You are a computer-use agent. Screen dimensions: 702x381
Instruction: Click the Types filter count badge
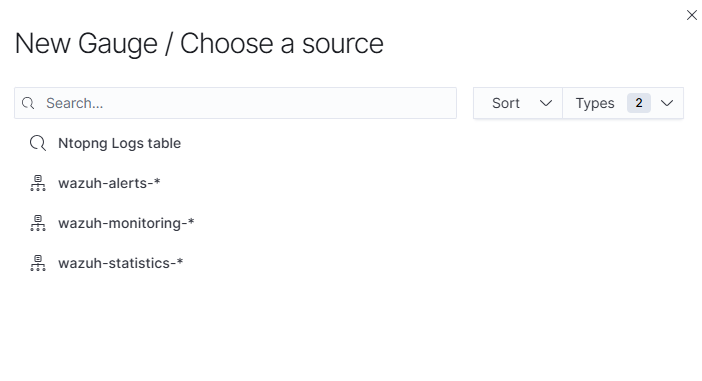click(638, 103)
